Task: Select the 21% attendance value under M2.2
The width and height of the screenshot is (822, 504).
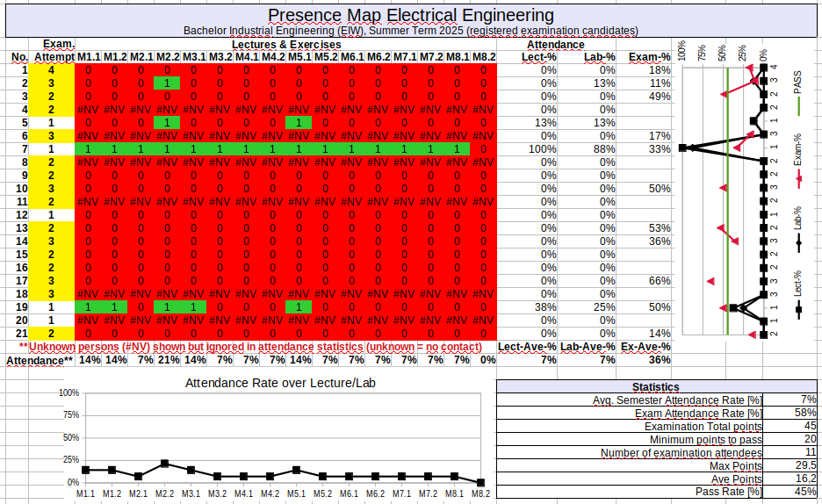Action: tap(167, 360)
